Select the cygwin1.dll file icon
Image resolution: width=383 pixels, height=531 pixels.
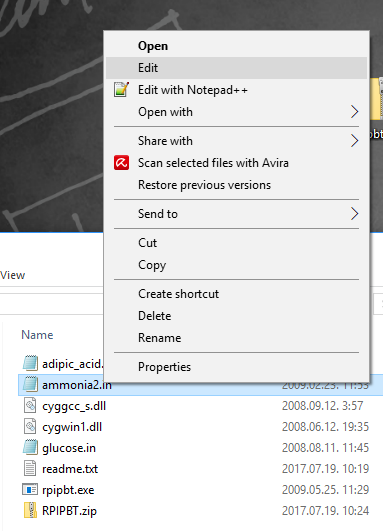30,427
